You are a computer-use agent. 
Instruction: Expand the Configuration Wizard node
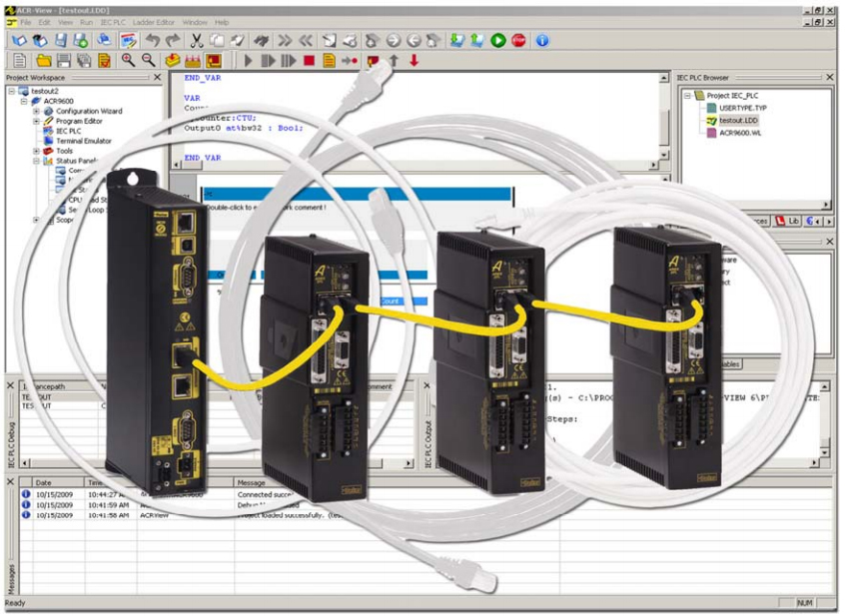click(x=36, y=111)
